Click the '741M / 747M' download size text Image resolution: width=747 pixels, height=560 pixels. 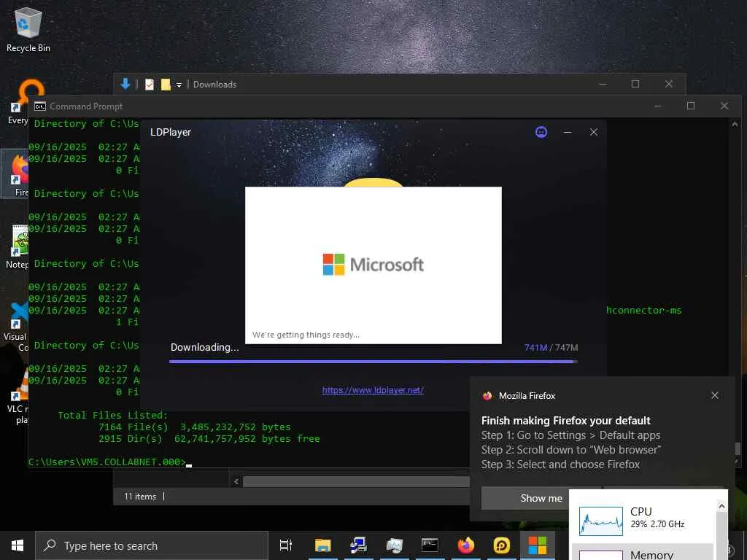point(551,348)
